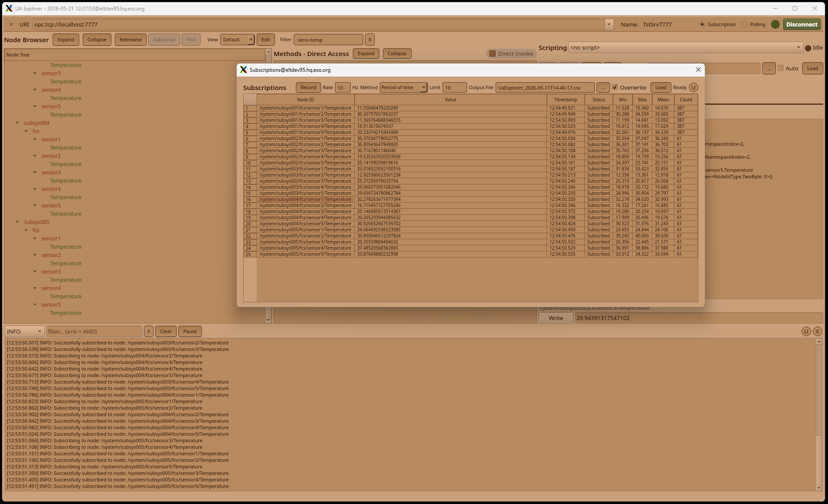The width and height of the screenshot is (828, 504).
Task: Open output file browse button (...)
Action: (603, 87)
